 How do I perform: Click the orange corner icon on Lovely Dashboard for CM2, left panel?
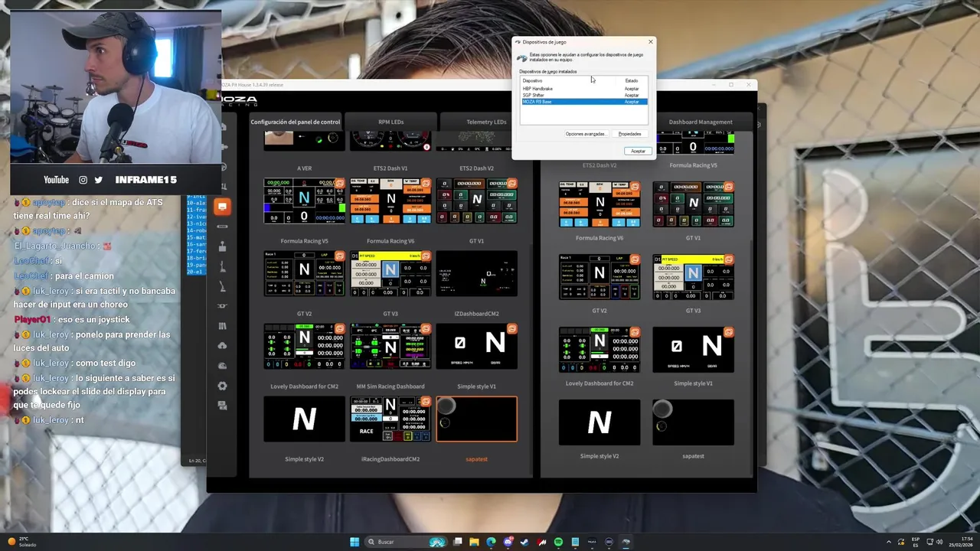click(x=340, y=329)
